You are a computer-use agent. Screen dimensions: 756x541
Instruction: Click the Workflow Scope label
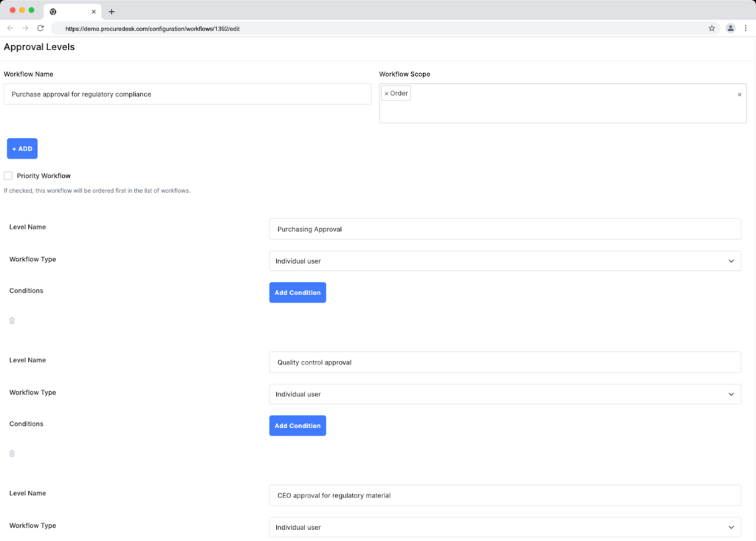pos(405,74)
